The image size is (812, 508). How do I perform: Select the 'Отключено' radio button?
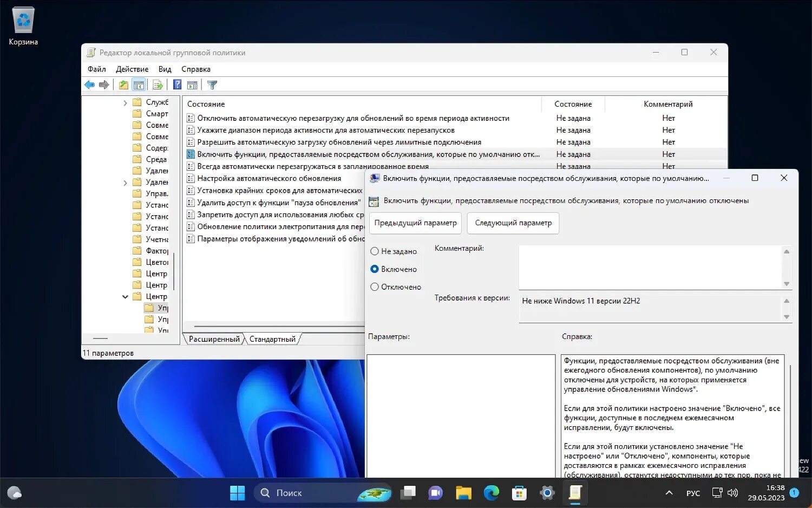pyautogui.click(x=375, y=287)
